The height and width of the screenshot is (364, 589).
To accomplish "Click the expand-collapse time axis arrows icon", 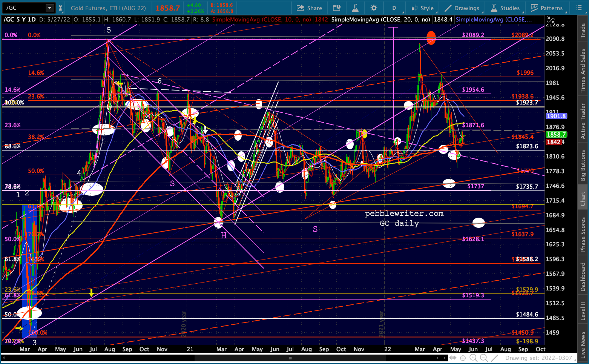I will click(x=452, y=358).
